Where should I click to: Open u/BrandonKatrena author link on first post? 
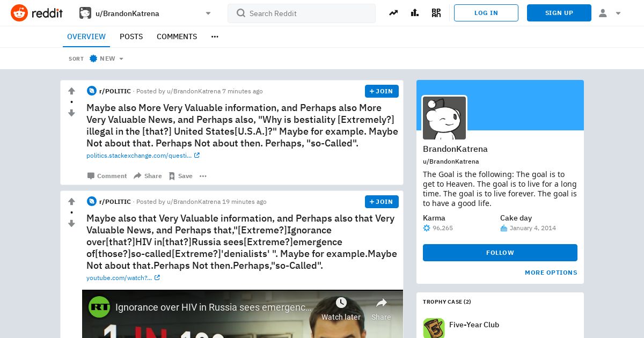194,91
